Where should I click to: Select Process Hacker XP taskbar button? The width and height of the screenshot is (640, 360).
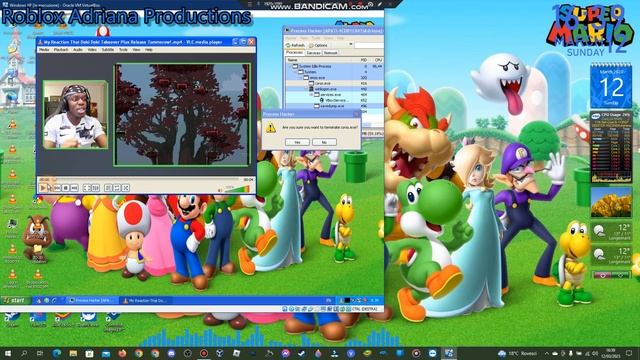[93, 300]
